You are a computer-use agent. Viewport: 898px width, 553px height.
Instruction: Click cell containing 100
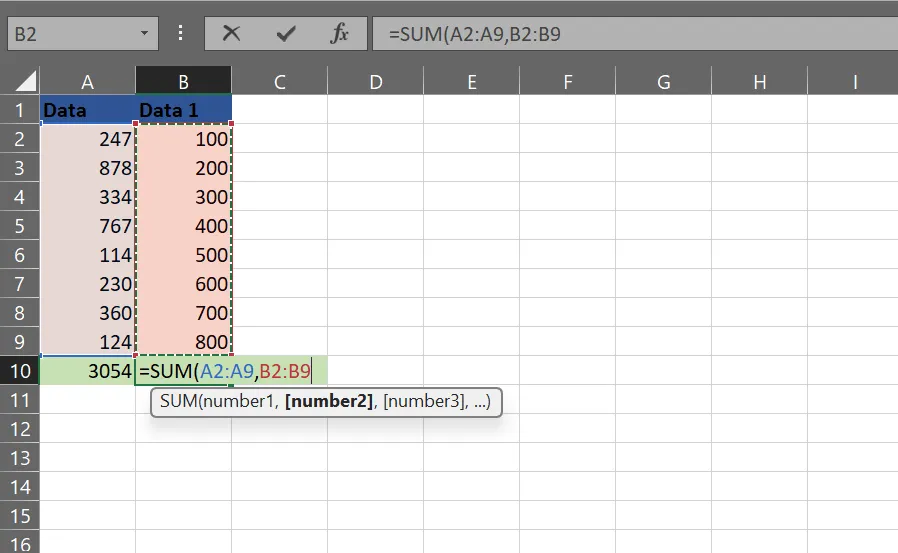click(x=183, y=139)
